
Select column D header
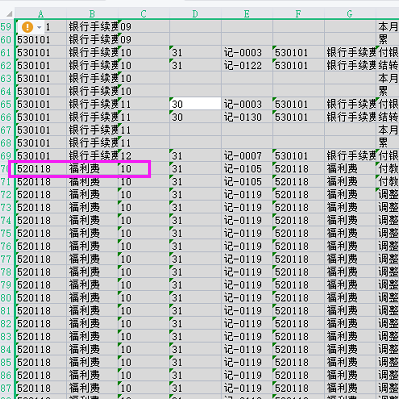tap(195, 14)
